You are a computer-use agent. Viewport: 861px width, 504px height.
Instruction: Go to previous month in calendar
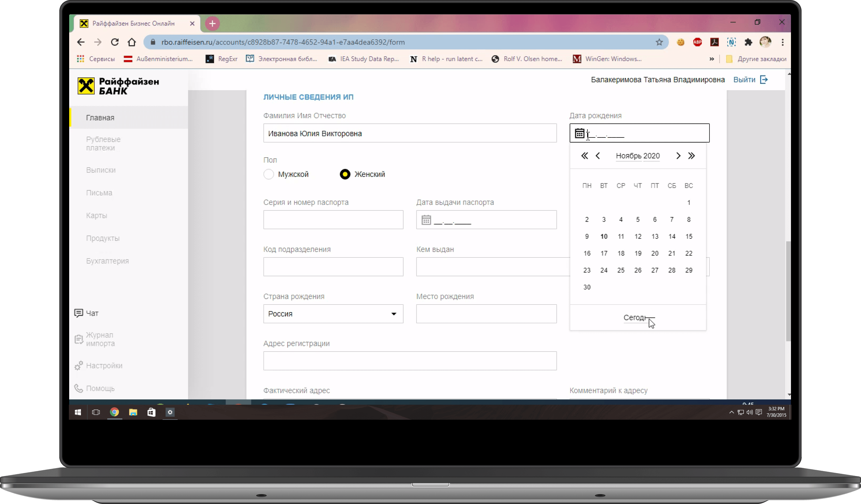click(x=598, y=156)
